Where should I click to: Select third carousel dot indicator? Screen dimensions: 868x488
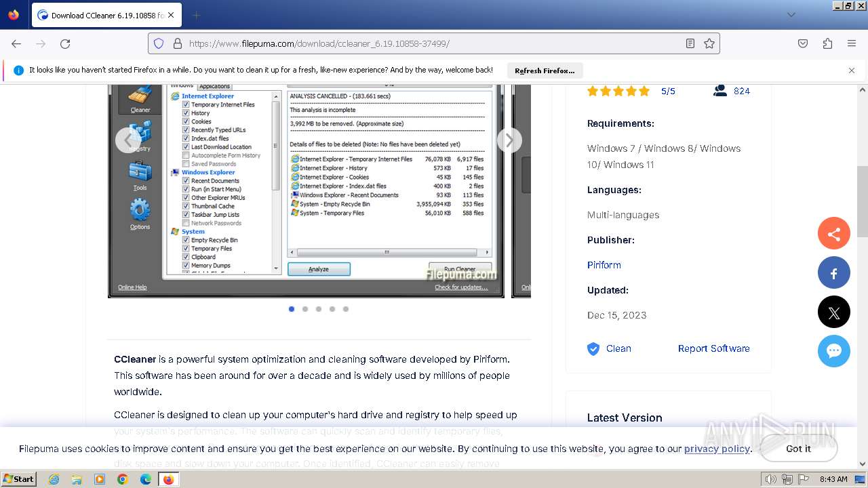319,309
